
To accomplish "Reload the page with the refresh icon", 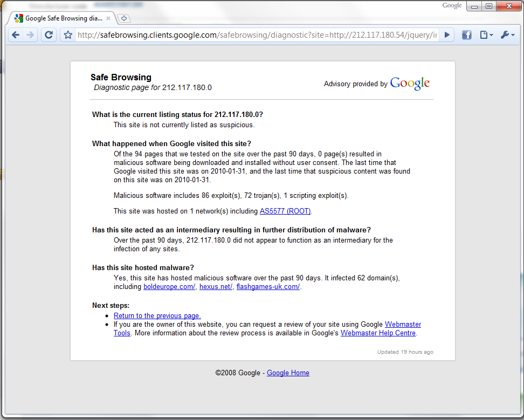I will coord(49,35).
